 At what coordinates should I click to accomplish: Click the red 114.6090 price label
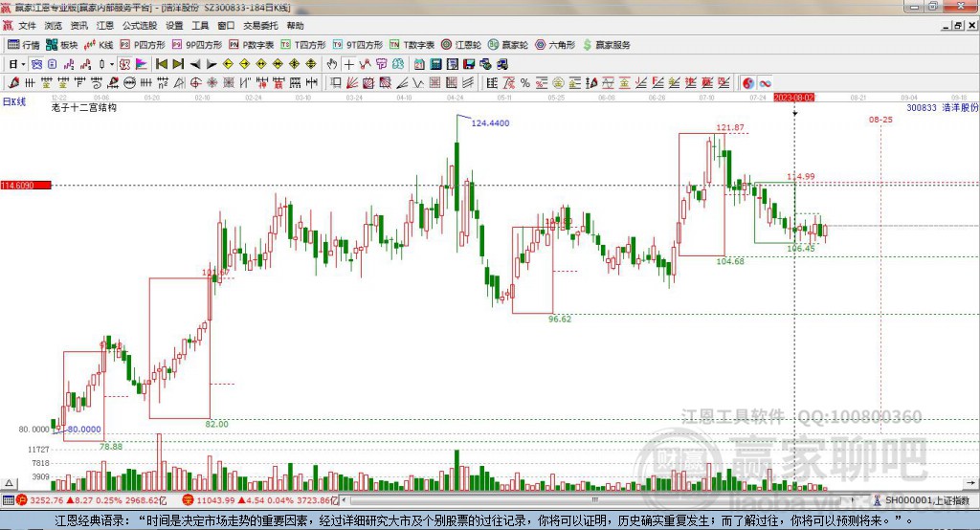coord(26,185)
